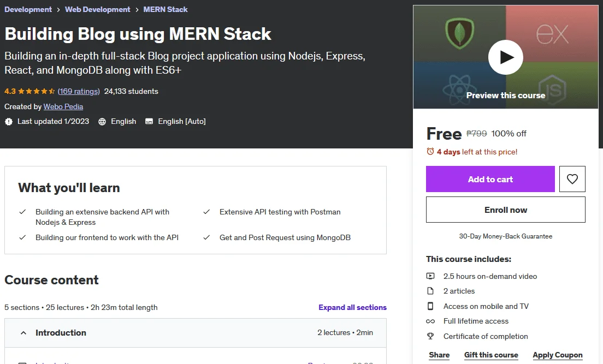Click the chevron after Development breadcrumb
This screenshot has width=603, height=364.
click(x=58, y=10)
